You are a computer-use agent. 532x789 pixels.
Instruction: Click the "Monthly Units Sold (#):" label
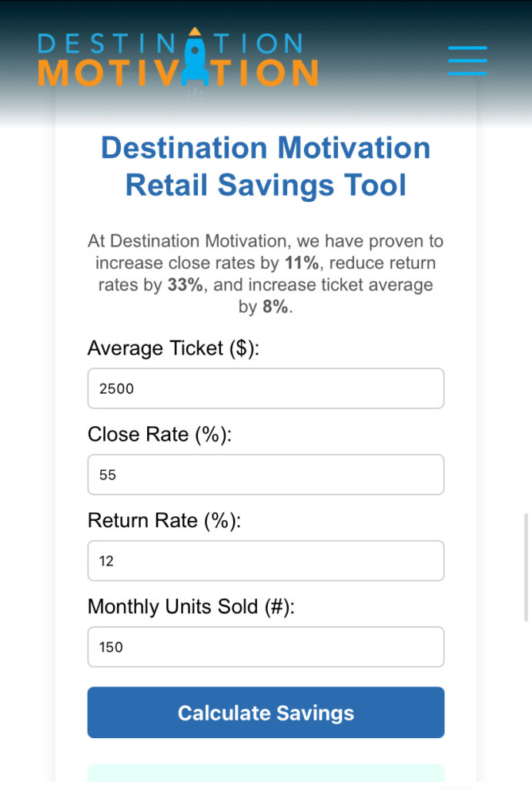point(191,606)
